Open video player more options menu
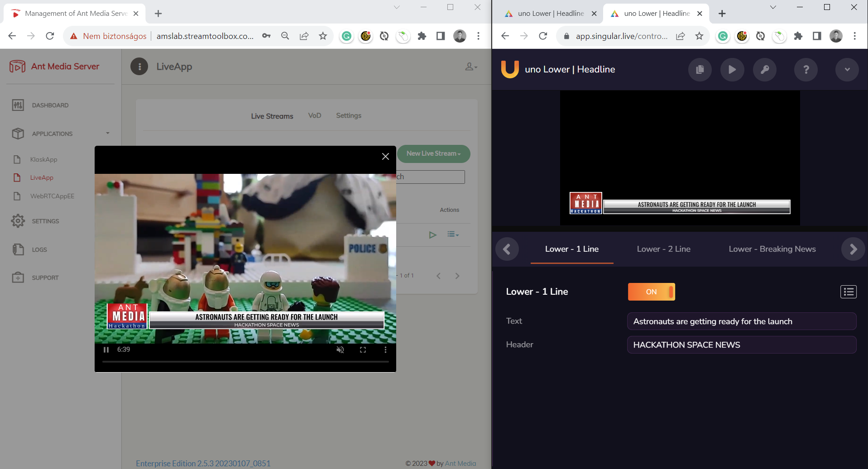Viewport: 868px width, 469px height. coord(385,350)
